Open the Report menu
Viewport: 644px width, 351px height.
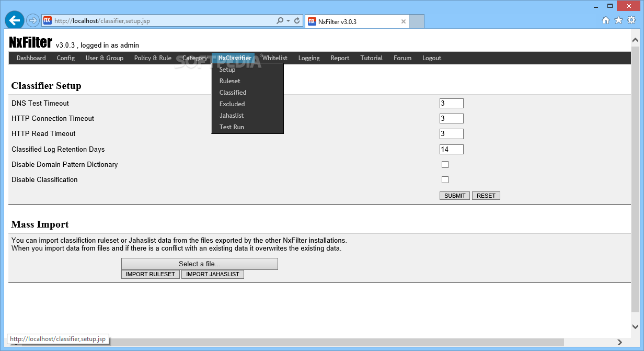(x=340, y=58)
